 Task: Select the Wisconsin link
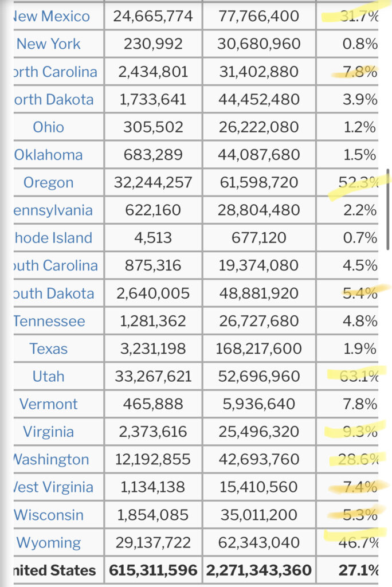(49, 515)
